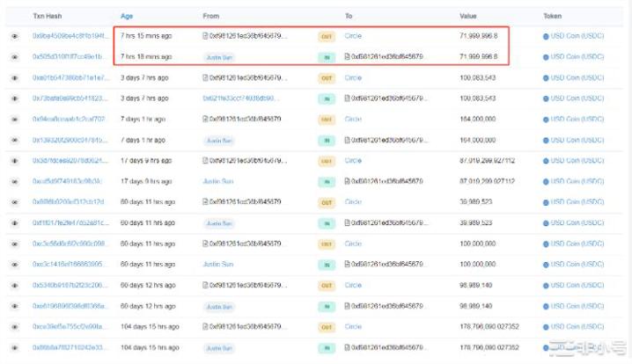Toggle the Age column header format

[x=127, y=16]
